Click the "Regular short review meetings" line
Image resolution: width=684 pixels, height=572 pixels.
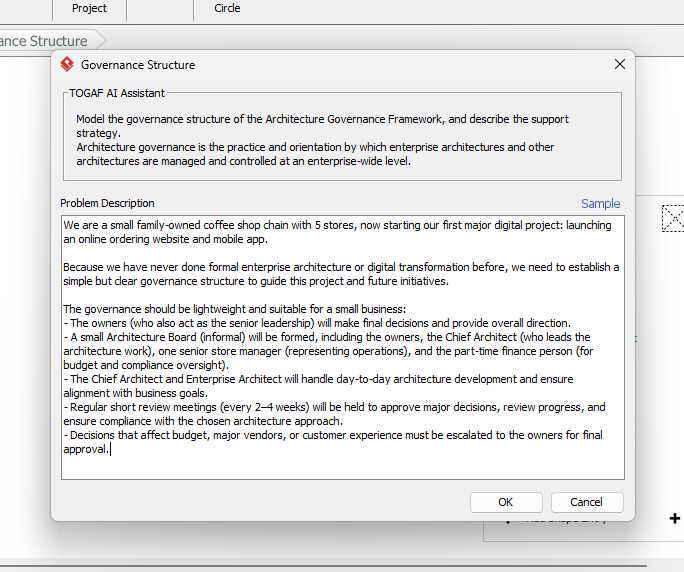click(x=300, y=407)
